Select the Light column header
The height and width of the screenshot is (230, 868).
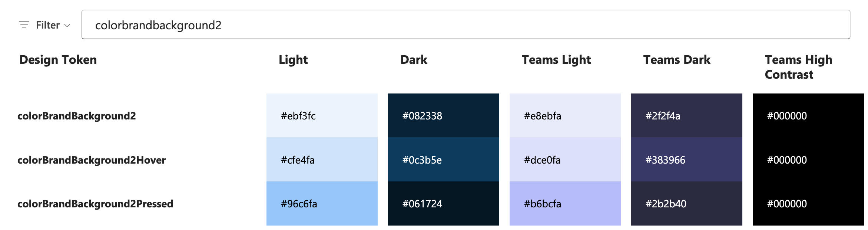point(293,59)
